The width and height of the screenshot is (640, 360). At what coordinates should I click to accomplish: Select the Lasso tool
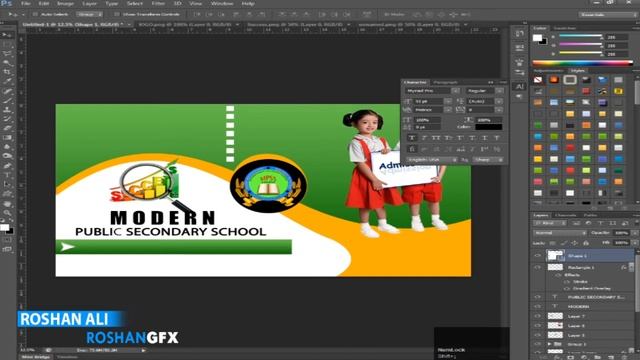pos(7,54)
